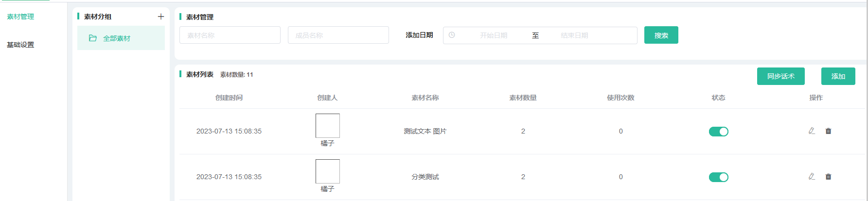
Task: Click the creator avatar thumbnail in first row
Action: point(327,126)
